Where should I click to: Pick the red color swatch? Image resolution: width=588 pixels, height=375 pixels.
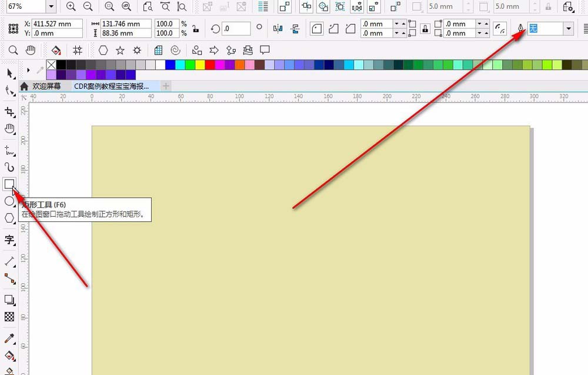tap(210, 65)
